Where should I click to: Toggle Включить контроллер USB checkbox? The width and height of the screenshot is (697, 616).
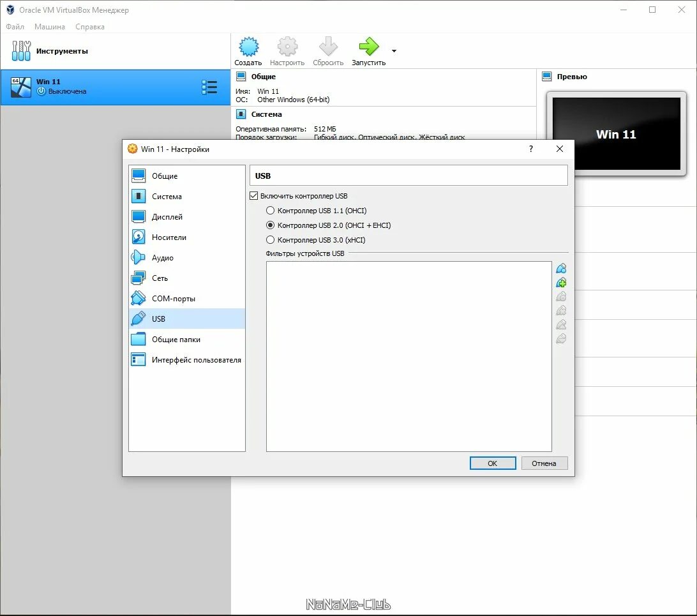(254, 196)
